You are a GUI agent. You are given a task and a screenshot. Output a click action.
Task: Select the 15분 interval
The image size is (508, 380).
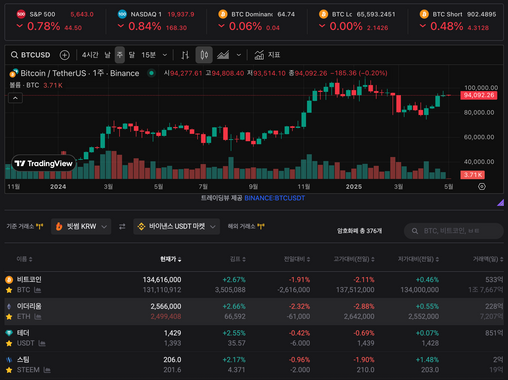[148, 55]
